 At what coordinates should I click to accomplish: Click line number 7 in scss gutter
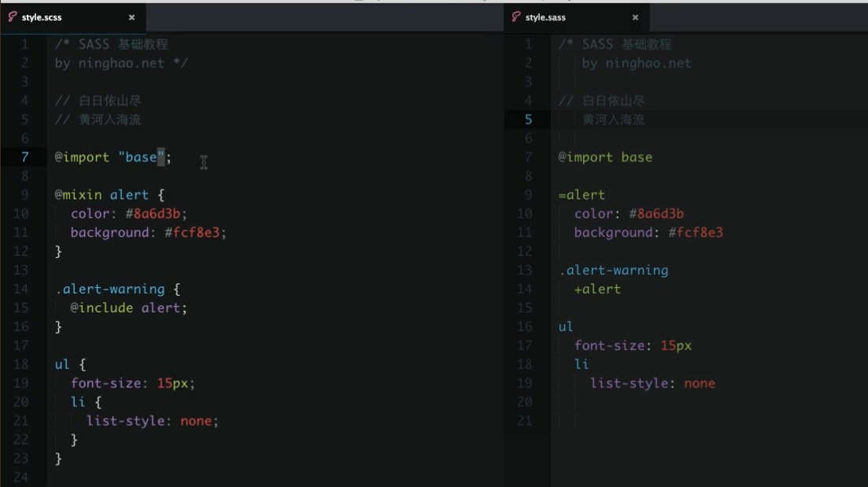[x=25, y=157]
